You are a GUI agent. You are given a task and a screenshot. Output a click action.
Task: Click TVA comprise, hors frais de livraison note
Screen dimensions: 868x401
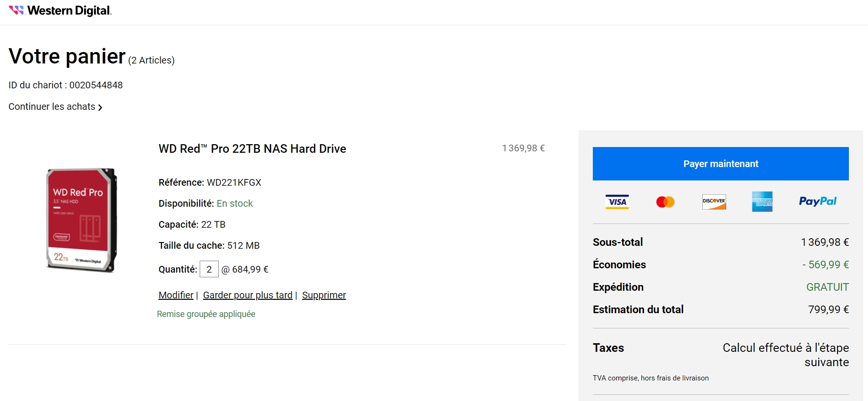(651, 378)
